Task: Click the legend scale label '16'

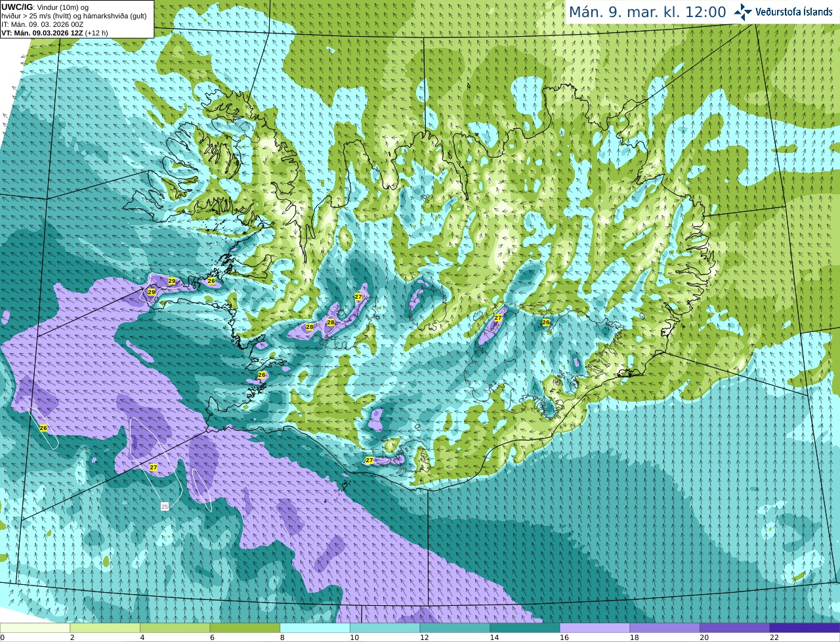Action: click(564, 637)
